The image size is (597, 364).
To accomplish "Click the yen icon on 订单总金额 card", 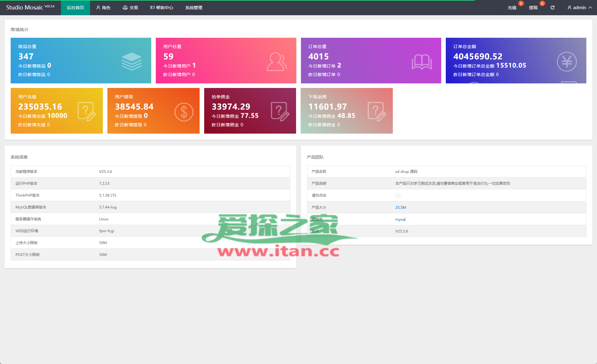I will coord(567,62).
